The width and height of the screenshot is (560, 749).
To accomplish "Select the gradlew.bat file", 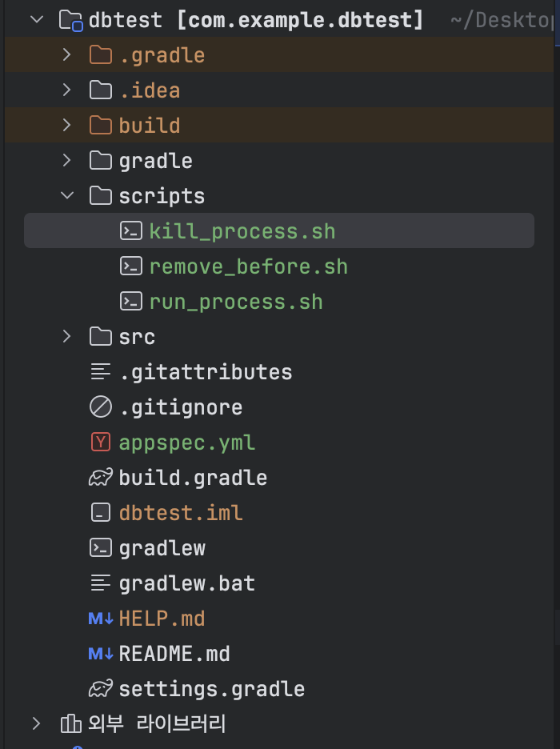I will (x=186, y=583).
